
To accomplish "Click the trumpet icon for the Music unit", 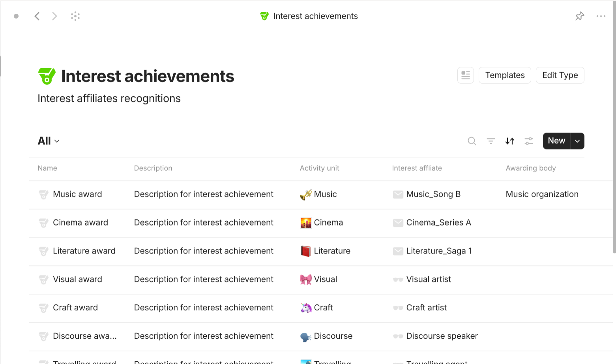I will [x=305, y=194].
